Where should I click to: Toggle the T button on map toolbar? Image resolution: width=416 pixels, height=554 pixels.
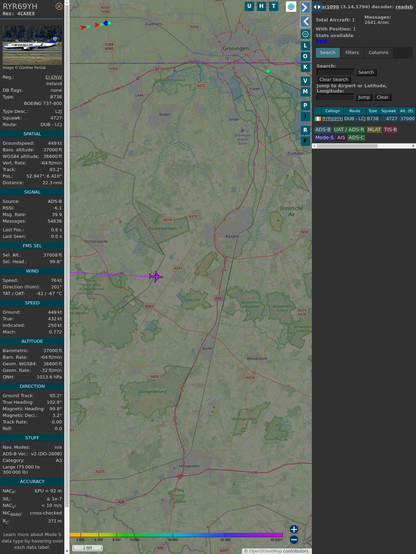coord(273,6)
